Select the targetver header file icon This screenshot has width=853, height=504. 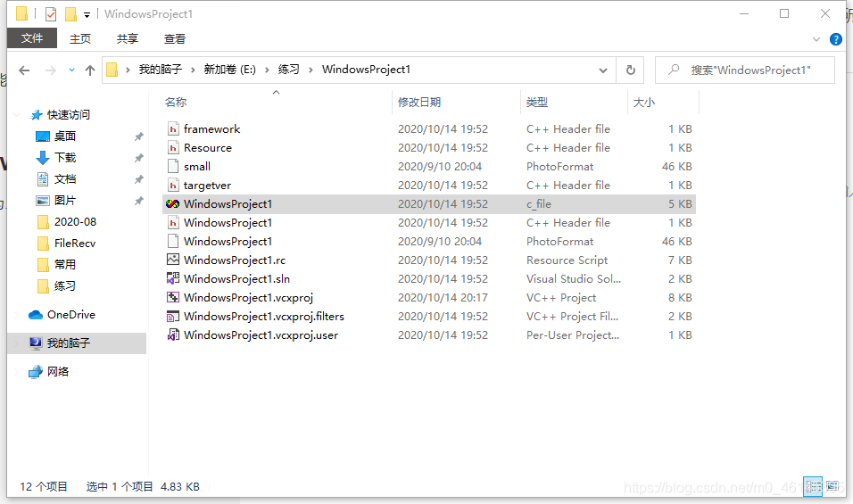click(x=173, y=186)
